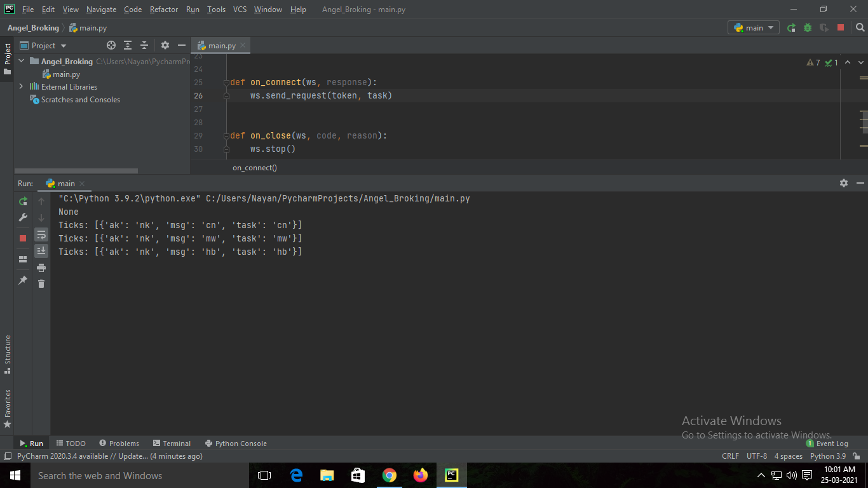Screen dimensions: 868x488
Task: Select Scratches and Consoles in the tree
Action: 75,99
